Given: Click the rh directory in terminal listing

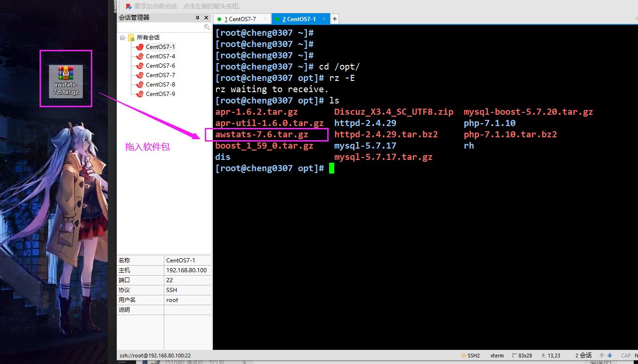Looking at the screenshot, I should (469, 146).
